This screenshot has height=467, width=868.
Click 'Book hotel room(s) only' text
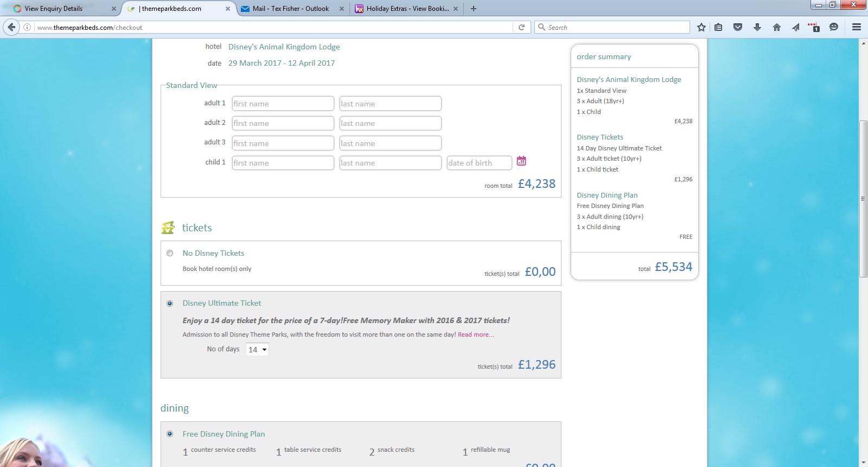216,269
